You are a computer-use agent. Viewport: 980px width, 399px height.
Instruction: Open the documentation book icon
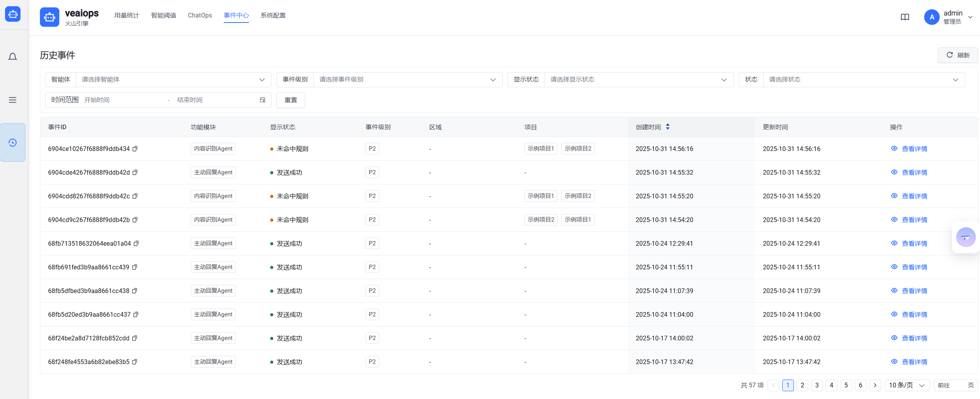(905, 17)
